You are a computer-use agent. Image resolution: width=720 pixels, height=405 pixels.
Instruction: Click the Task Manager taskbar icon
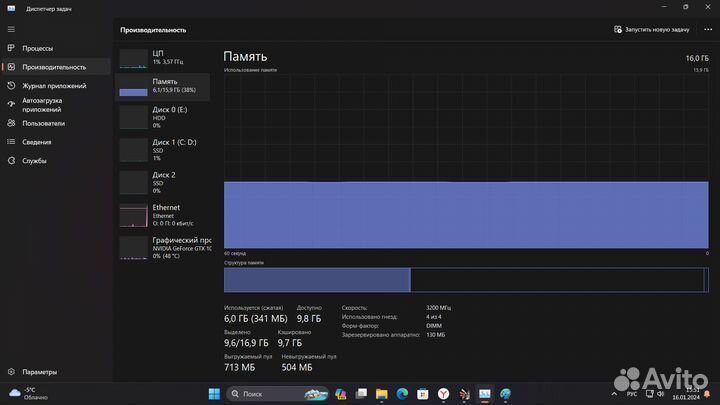point(484,394)
